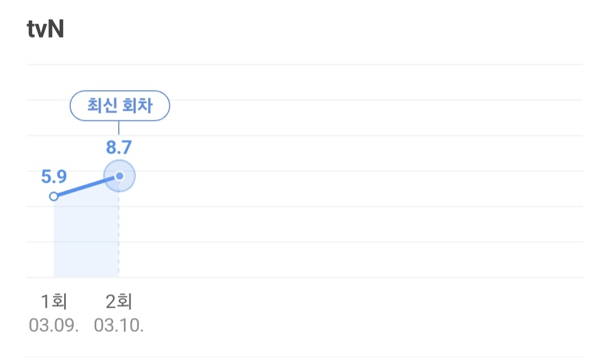The image size is (608, 364).
Task: Click the 03.10. air date
Action: 119,326
